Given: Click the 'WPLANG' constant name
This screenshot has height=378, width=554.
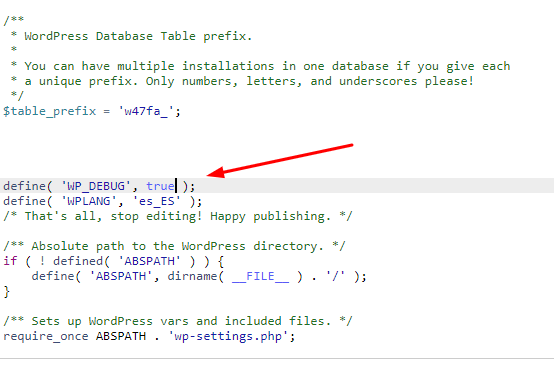Looking at the screenshot, I should point(89,201).
